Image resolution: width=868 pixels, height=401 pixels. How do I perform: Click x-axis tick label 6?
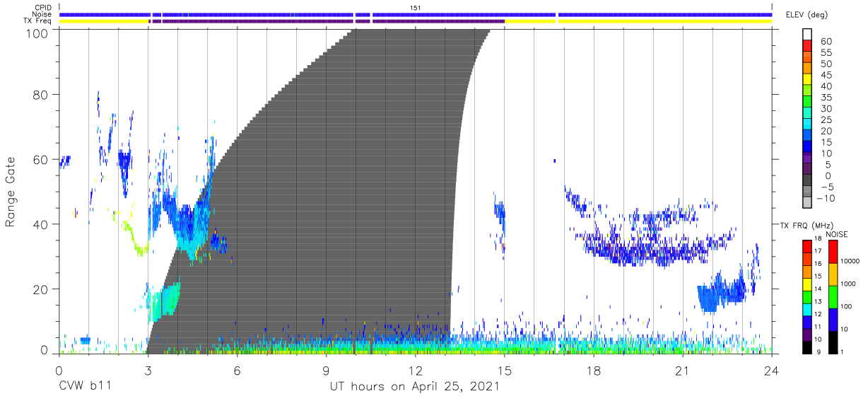point(237,369)
